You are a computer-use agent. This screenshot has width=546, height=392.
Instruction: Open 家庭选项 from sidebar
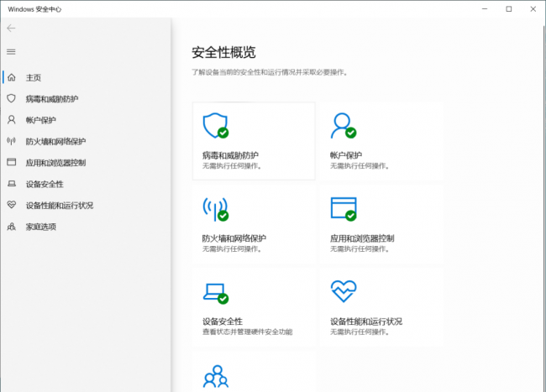coord(41,227)
